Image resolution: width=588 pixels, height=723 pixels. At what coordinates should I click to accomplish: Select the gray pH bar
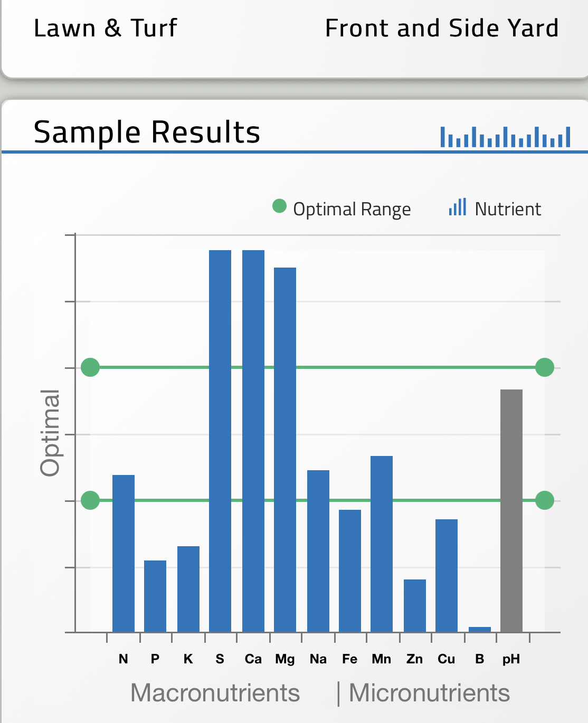511,511
